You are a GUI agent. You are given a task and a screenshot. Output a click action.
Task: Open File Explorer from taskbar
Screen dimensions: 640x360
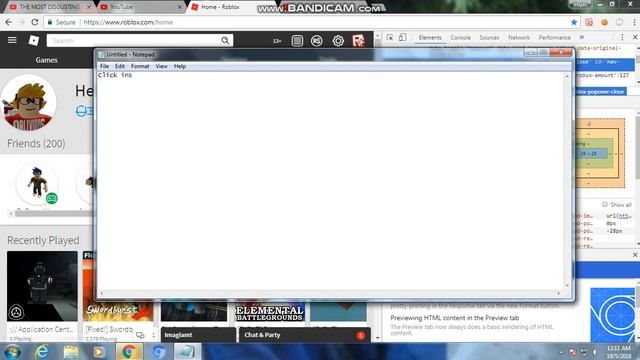pos(71,352)
